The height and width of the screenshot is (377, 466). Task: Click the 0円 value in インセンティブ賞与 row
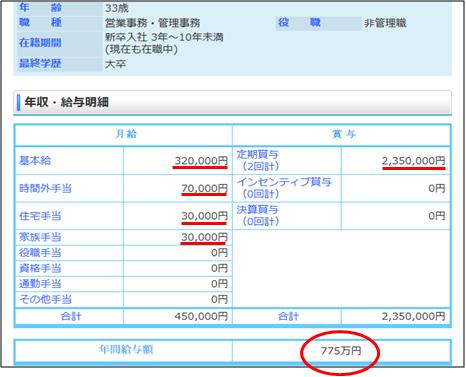[x=437, y=188]
